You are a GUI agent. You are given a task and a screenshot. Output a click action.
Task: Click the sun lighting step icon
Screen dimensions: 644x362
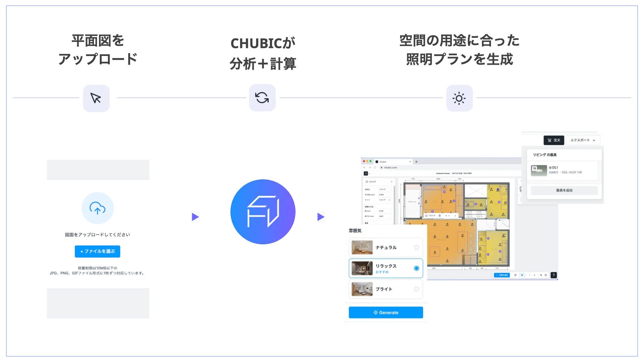[x=459, y=98]
